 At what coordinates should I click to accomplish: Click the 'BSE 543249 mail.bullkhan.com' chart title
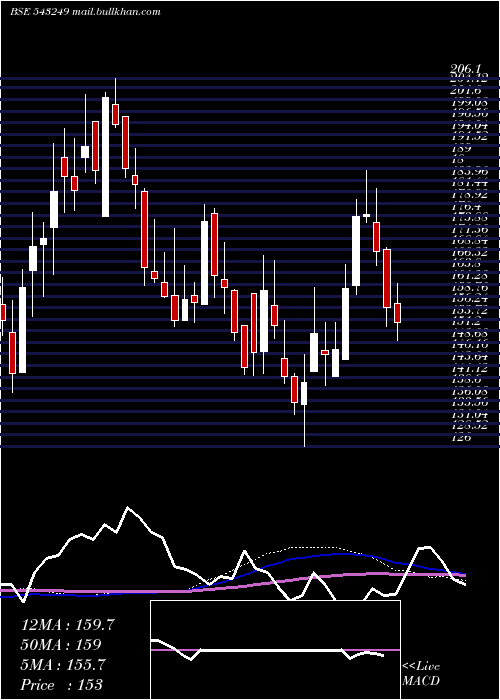(85, 12)
